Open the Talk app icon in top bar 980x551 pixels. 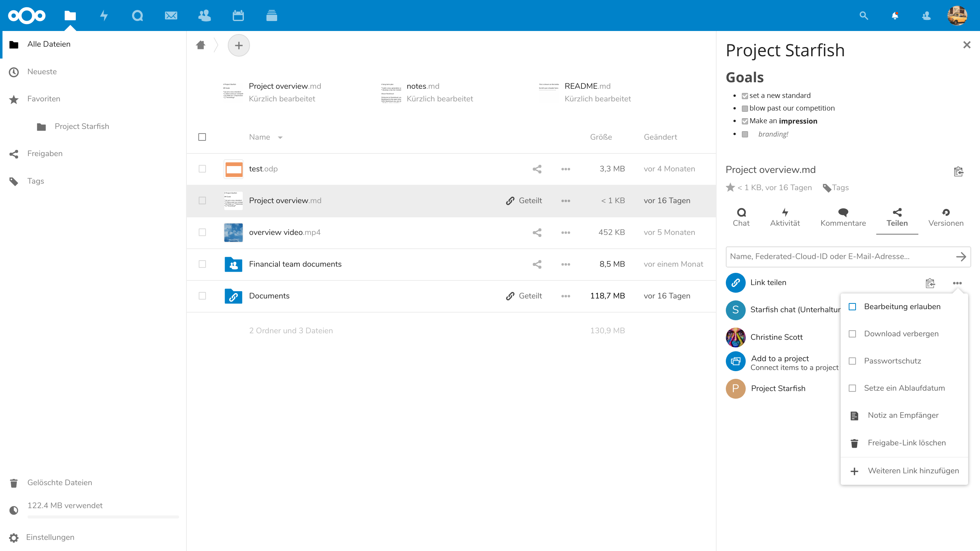pyautogui.click(x=137, y=16)
